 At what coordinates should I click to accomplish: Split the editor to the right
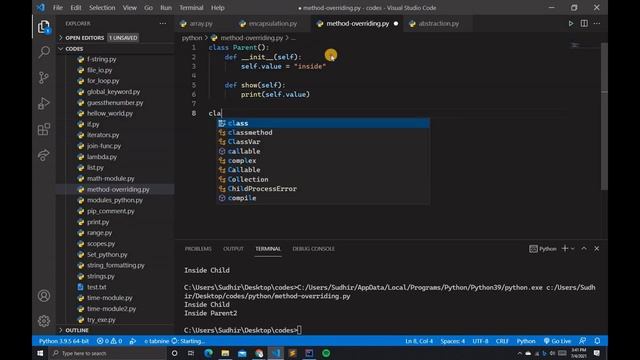(x=584, y=24)
